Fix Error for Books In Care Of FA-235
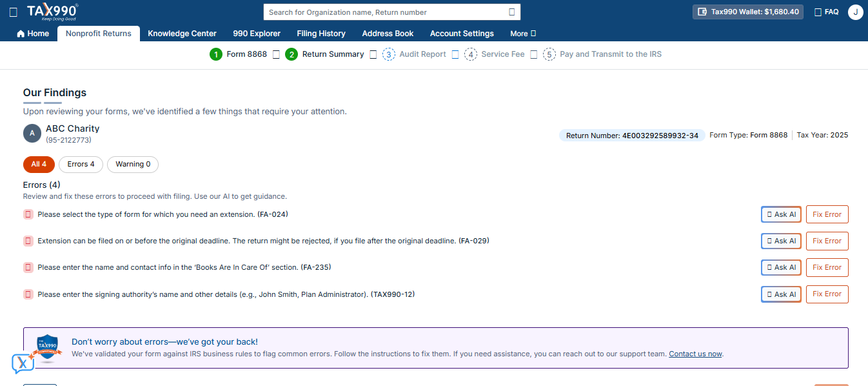The width and height of the screenshot is (868, 386). 827,267
